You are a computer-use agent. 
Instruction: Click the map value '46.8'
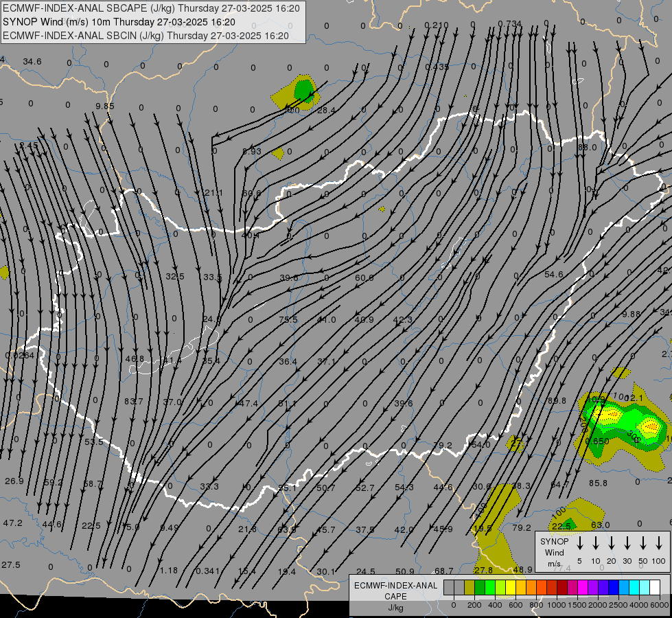(135, 358)
